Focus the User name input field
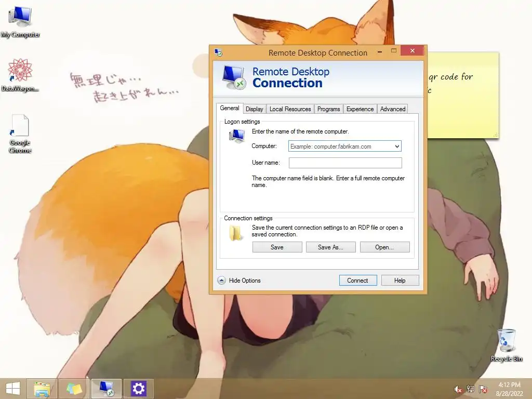532x399 pixels. tap(345, 163)
